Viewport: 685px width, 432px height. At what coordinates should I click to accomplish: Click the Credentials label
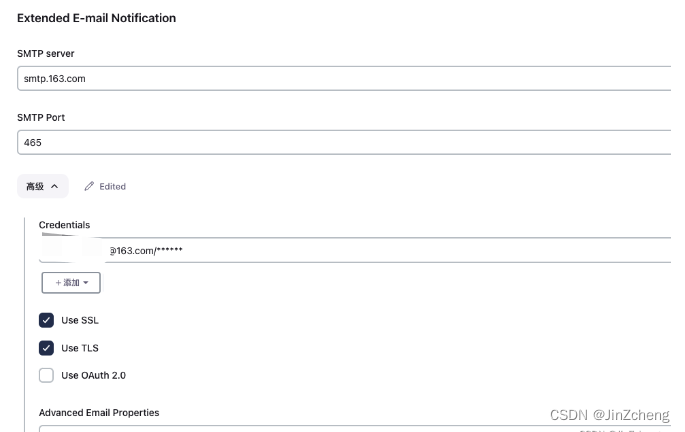(x=64, y=225)
